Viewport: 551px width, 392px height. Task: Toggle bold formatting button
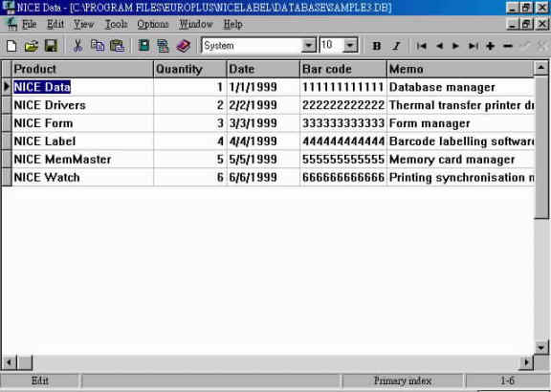tap(377, 46)
